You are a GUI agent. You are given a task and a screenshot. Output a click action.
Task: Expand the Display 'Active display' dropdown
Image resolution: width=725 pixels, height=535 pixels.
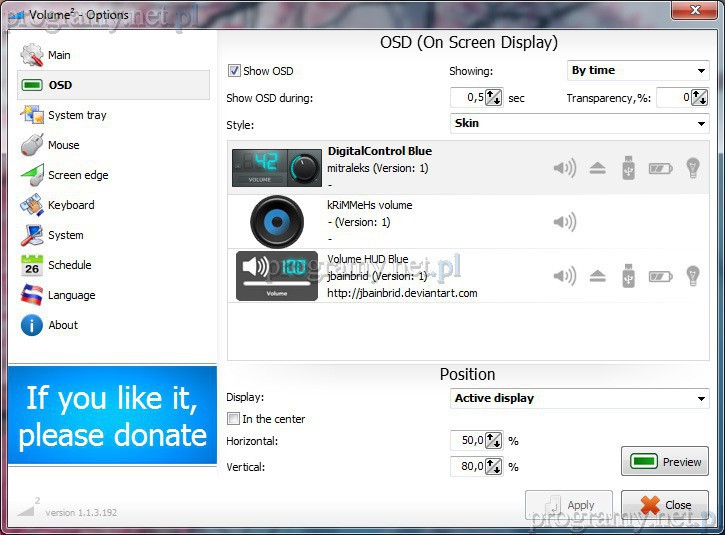click(580, 398)
